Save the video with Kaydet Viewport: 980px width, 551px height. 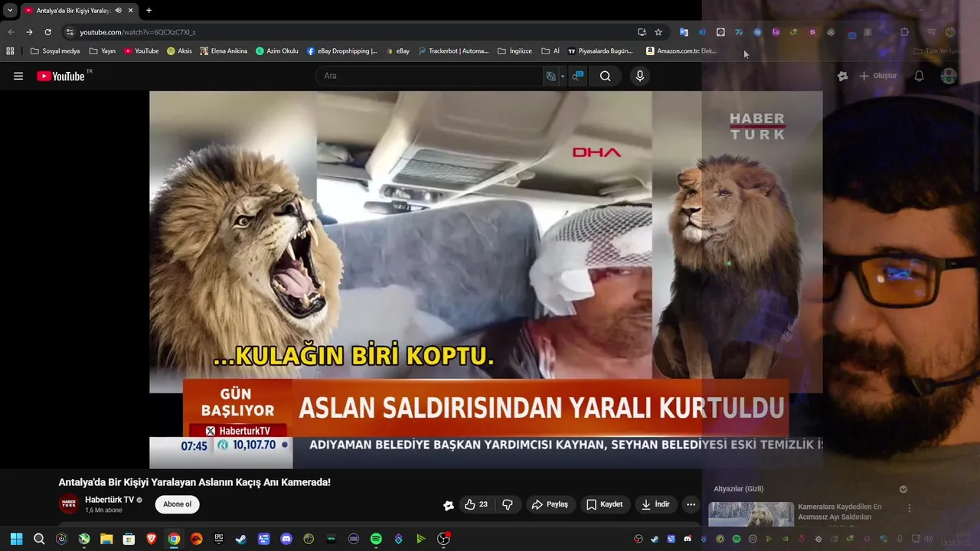click(604, 504)
